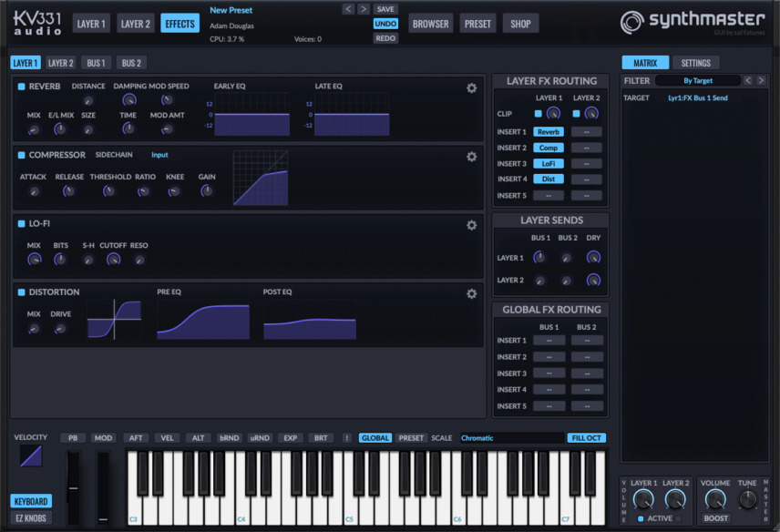Open the Browser
The width and height of the screenshot is (780, 532).
point(431,24)
